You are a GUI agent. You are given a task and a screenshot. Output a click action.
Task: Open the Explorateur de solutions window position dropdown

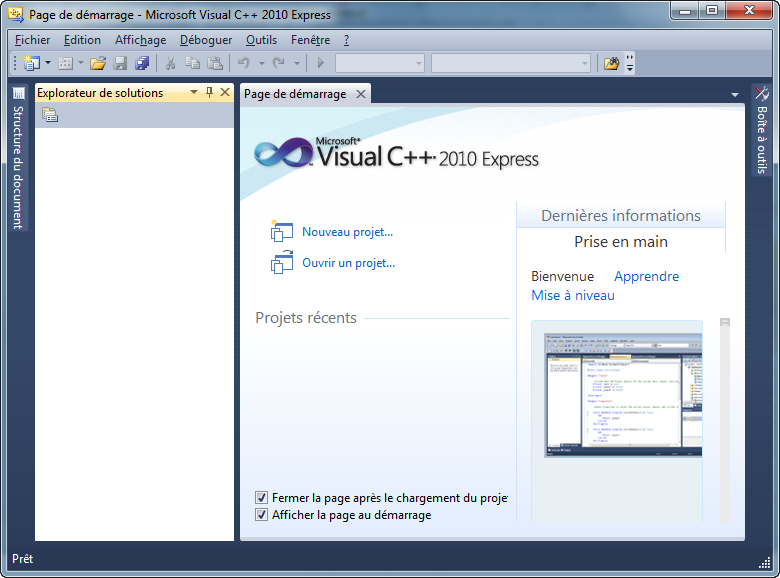coord(194,93)
